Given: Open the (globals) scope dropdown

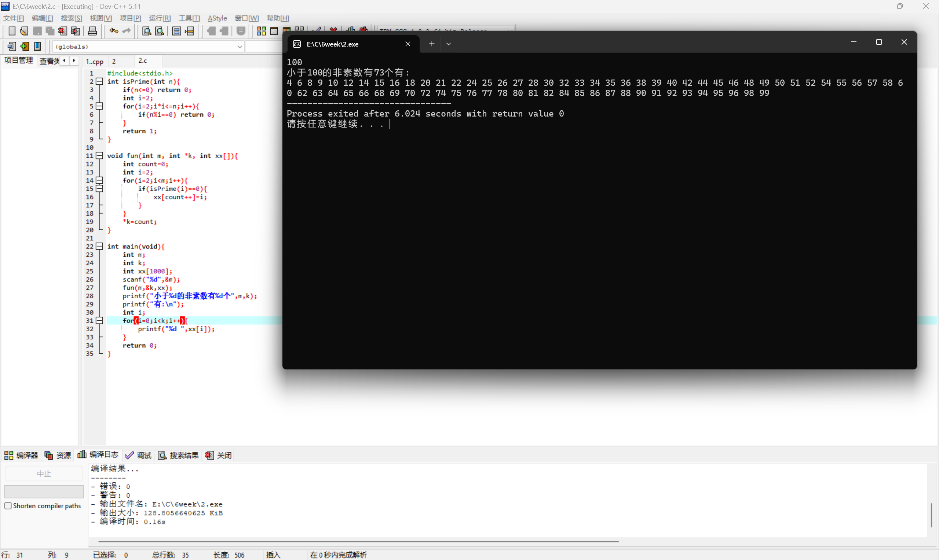Looking at the screenshot, I should [x=240, y=47].
